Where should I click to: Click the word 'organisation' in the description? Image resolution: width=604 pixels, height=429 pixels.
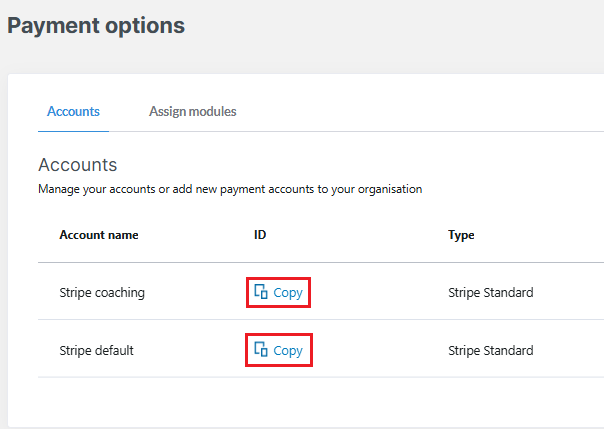click(x=388, y=188)
